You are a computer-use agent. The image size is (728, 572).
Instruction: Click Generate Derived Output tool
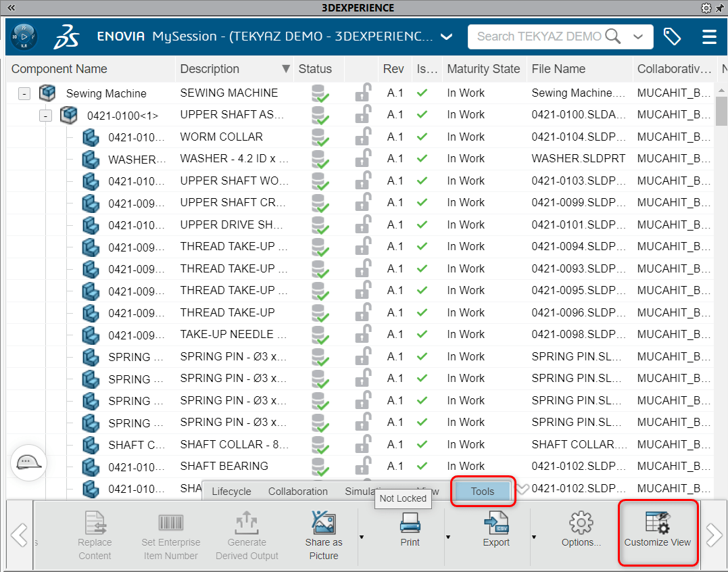coord(247,535)
